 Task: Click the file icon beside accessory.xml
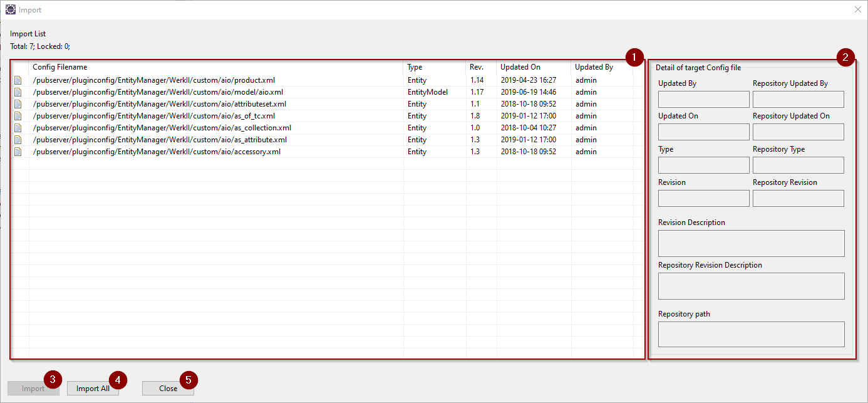(x=18, y=152)
